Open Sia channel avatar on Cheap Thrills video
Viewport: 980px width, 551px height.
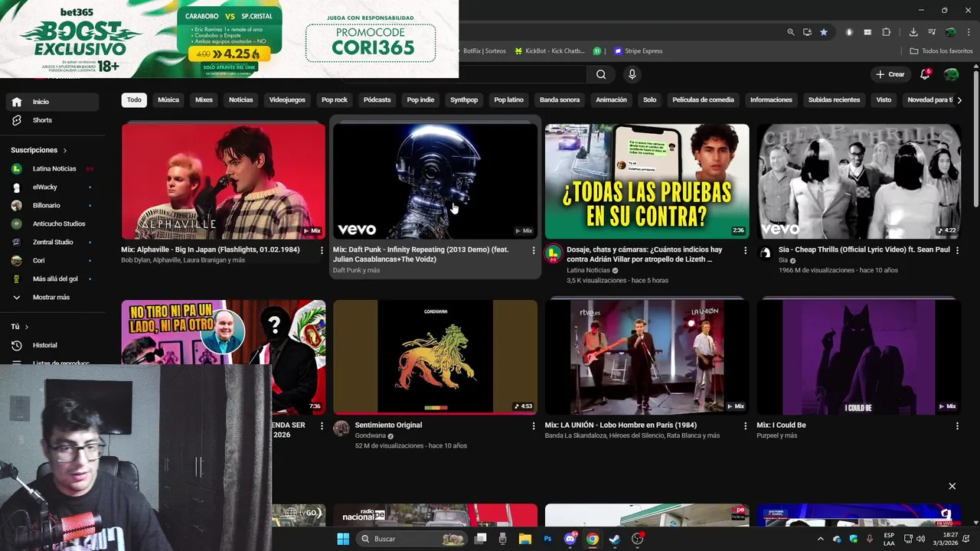(x=764, y=253)
